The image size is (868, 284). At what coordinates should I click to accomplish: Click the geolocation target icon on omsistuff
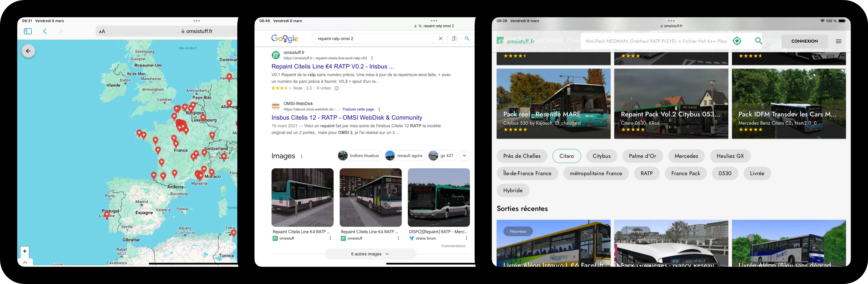click(x=737, y=41)
